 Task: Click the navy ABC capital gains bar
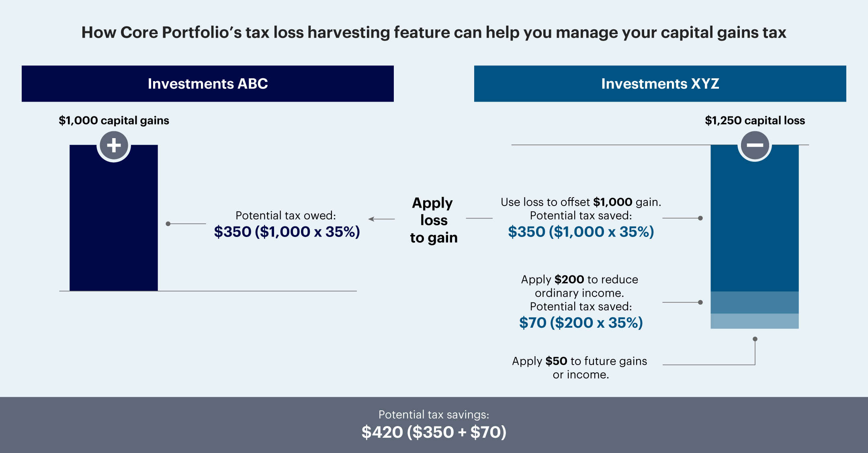(114, 218)
